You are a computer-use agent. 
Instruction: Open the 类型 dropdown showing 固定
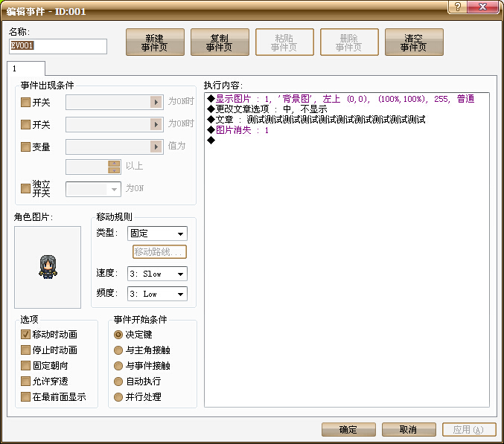click(x=157, y=234)
